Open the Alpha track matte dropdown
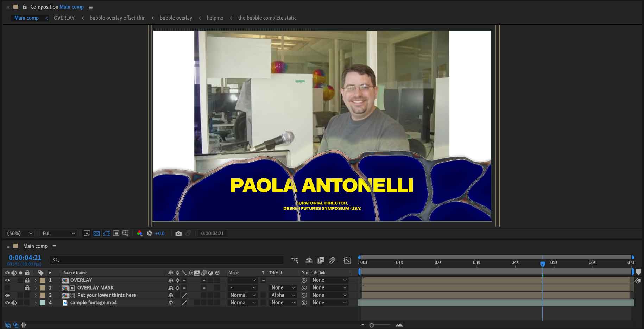This screenshot has width=644, height=329. point(283,295)
